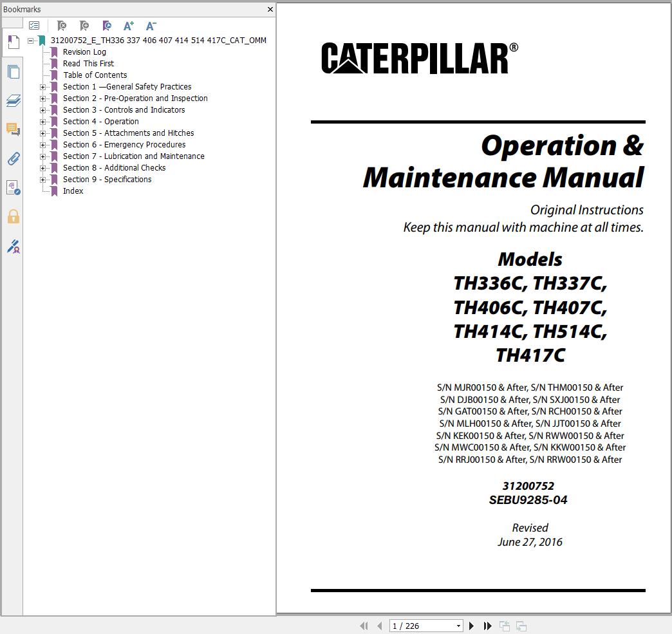Click the Operation & Maintenance Manual title
Image resolution: width=672 pixels, height=634 pixels.
tap(503, 162)
